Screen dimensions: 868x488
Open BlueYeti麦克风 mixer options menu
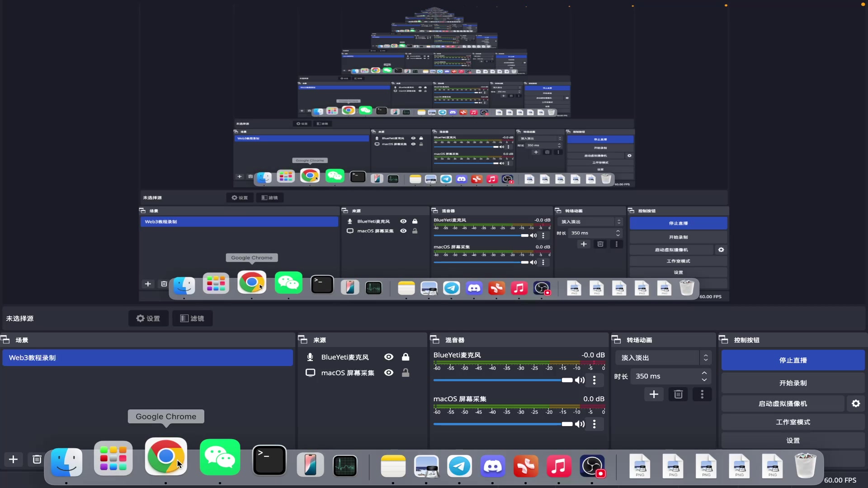pos(594,380)
